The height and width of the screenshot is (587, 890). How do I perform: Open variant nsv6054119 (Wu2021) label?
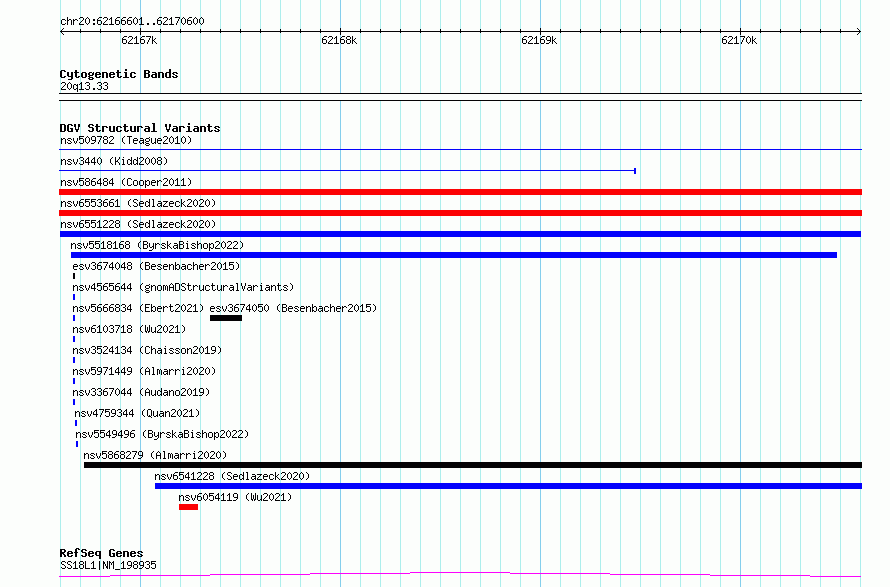click(235, 497)
